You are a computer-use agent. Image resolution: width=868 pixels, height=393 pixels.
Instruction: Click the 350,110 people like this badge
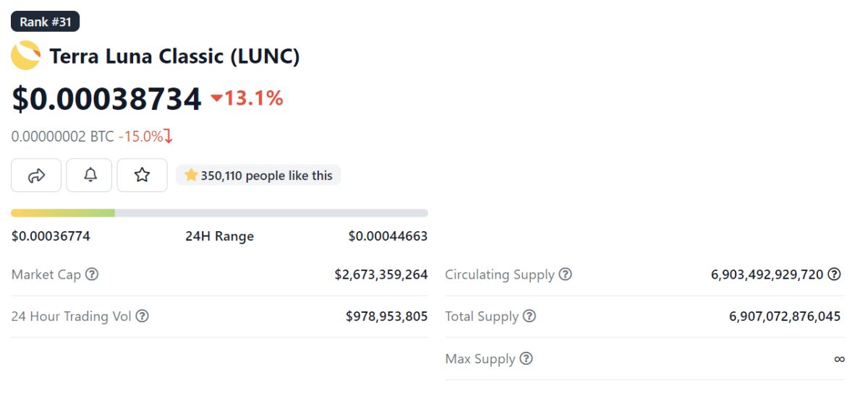[258, 175]
